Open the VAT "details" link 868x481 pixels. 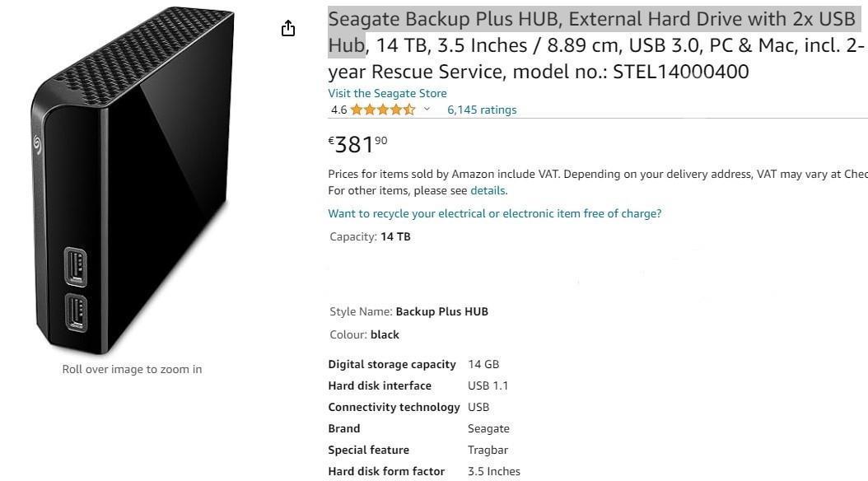(x=488, y=190)
